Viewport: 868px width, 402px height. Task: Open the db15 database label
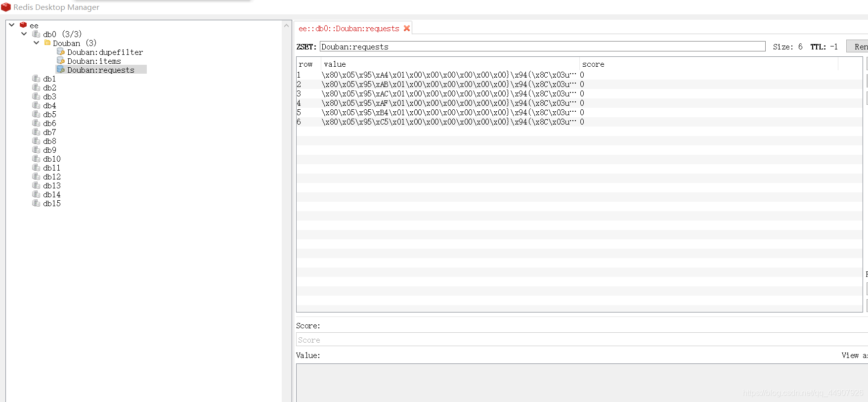point(52,203)
